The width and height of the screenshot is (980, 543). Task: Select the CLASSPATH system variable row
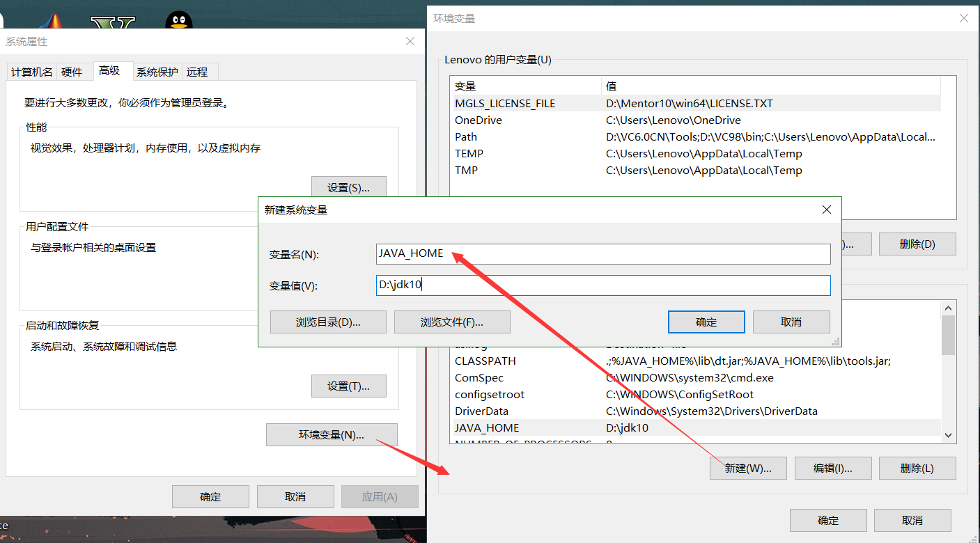click(695, 361)
